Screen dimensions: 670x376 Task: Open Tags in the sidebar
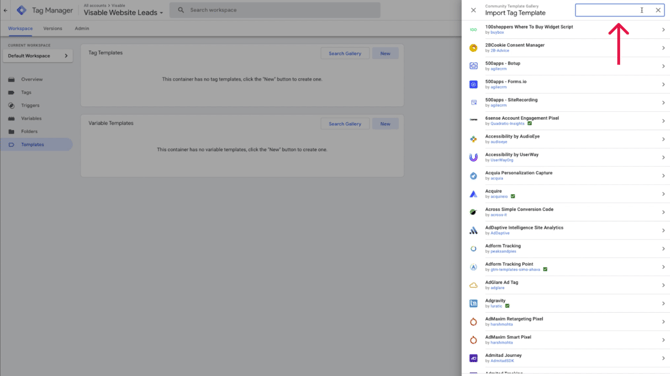click(x=26, y=92)
